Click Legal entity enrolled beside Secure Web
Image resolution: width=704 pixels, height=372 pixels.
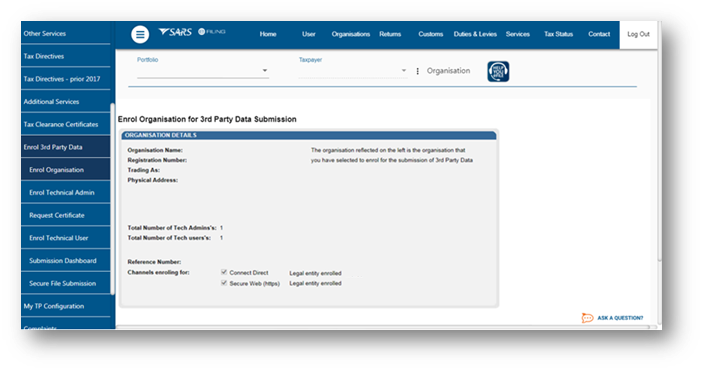[315, 283]
